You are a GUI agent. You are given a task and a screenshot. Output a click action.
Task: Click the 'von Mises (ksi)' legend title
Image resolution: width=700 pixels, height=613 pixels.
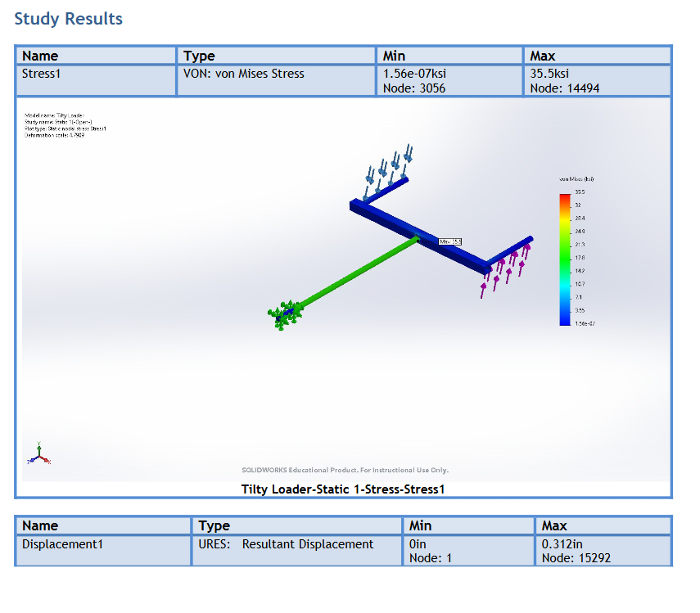pyautogui.click(x=576, y=179)
